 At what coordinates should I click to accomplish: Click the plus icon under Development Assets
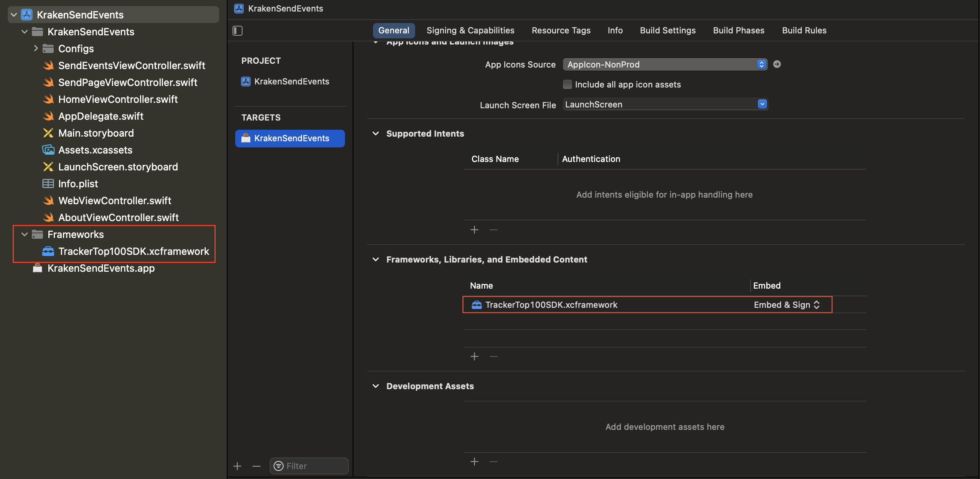474,461
